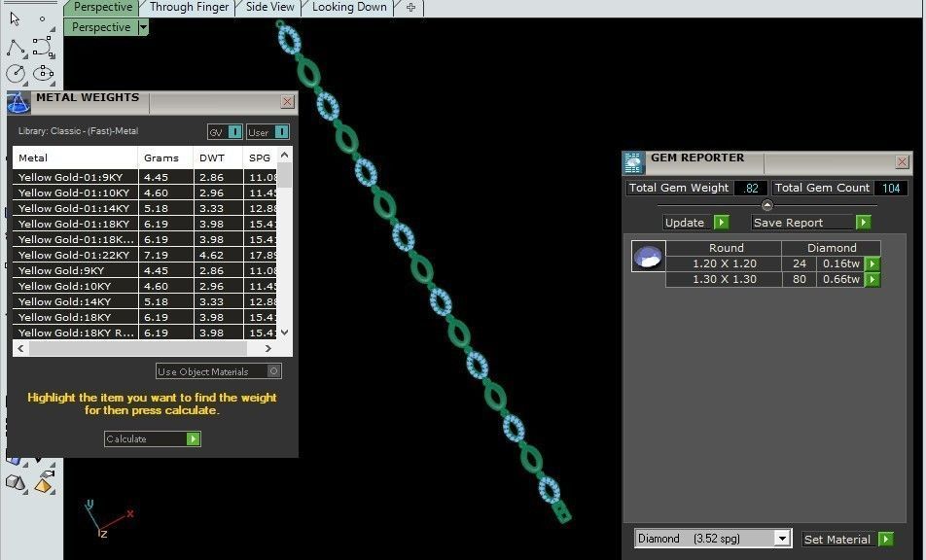Open the Perspective viewport dropdown arrow

click(x=143, y=27)
